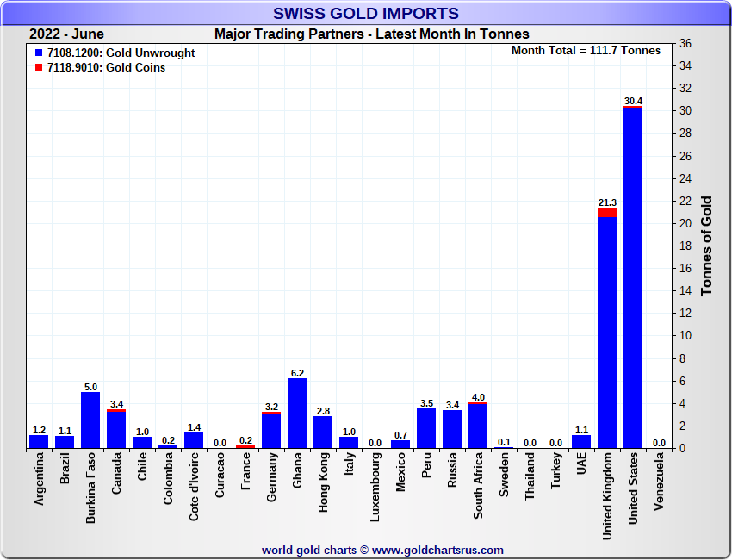The height and width of the screenshot is (560, 732).
Task: Click the Germany bar
Action: pos(271,431)
